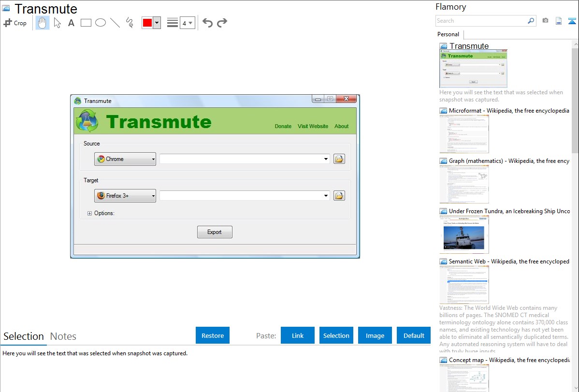
Task: Click the Flamory search field
Action: (x=481, y=21)
